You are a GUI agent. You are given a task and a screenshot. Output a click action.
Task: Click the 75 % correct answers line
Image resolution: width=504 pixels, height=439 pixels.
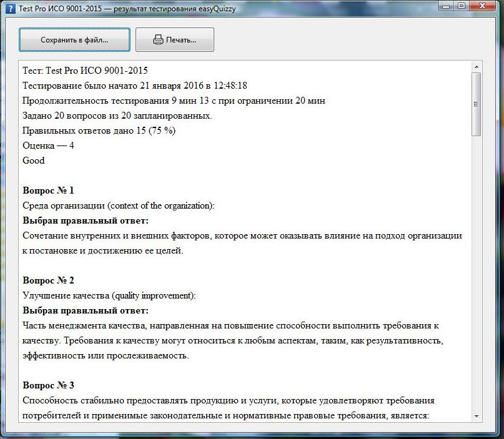point(100,131)
